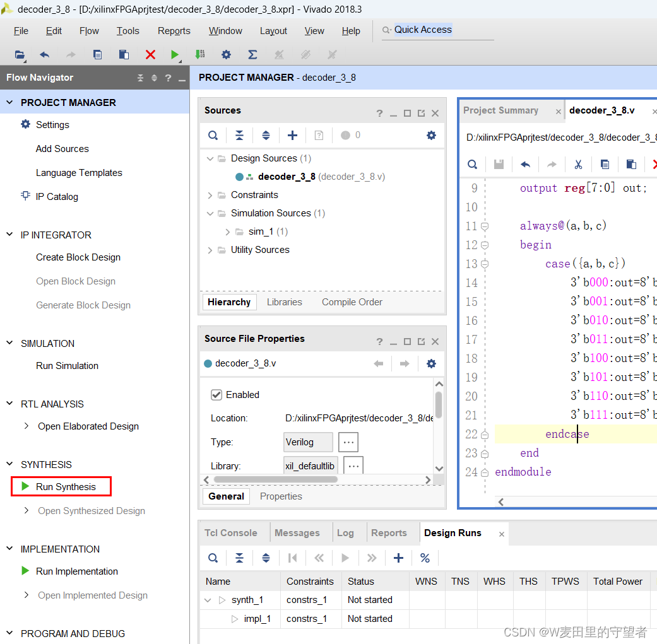This screenshot has height=644, width=657.
Task: Click the Copy icon in main toolbar
Action: point(97,54)
